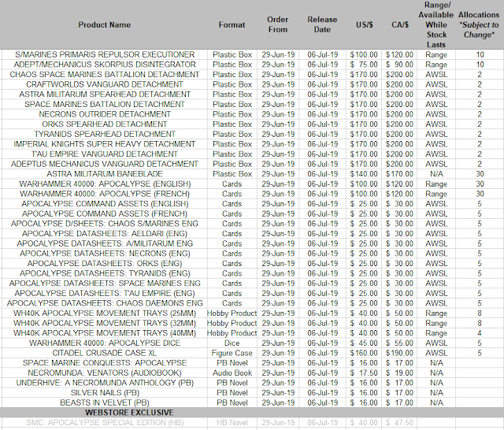The width and height of the screenshot is (504, 430).
Task: Select APOCALYPSE DATASHEETS: ORKS (ENG) cell
Action: coord(105,264)
